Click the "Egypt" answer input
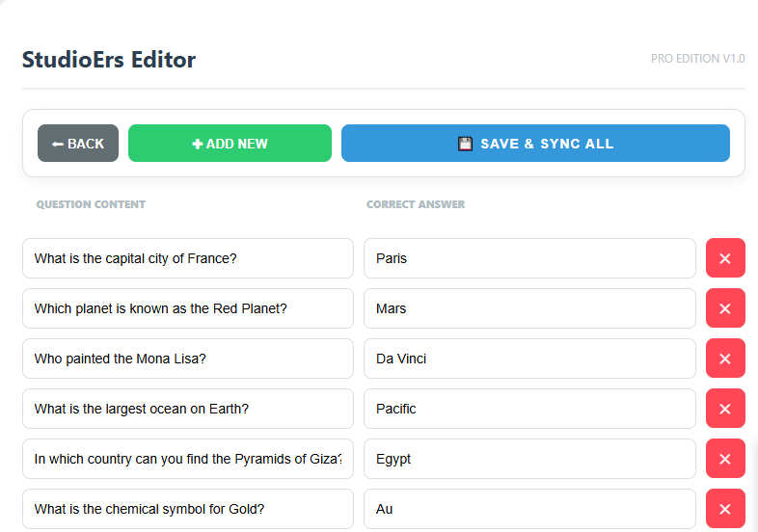 pos(529,459)
